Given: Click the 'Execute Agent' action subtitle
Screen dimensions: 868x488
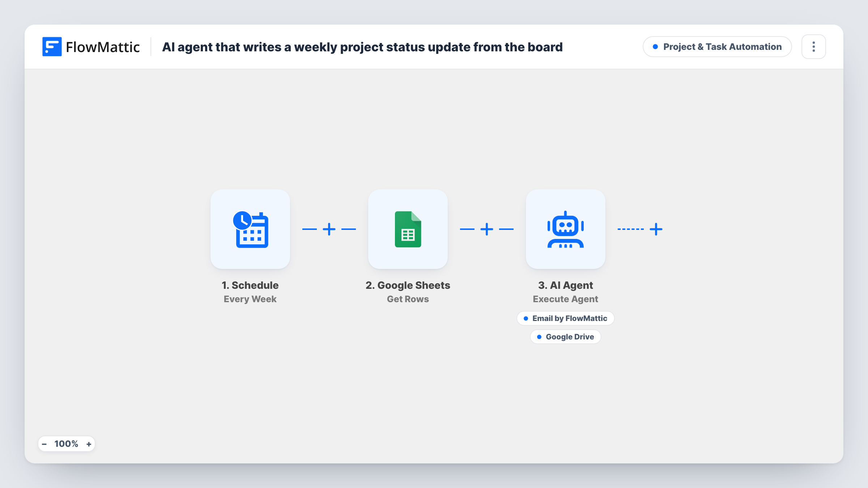Looking at the screenshot, I should coord(566,299).
